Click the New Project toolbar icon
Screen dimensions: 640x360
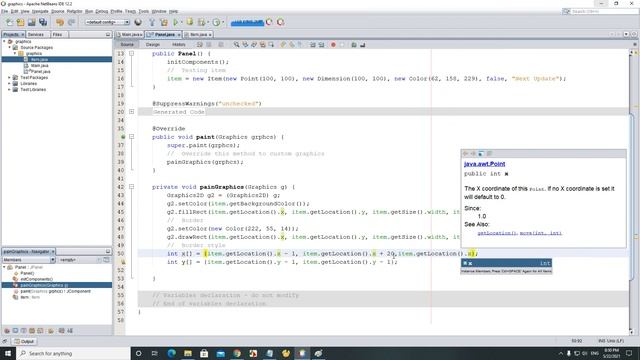pyautogui.click(x=20, y=22)
